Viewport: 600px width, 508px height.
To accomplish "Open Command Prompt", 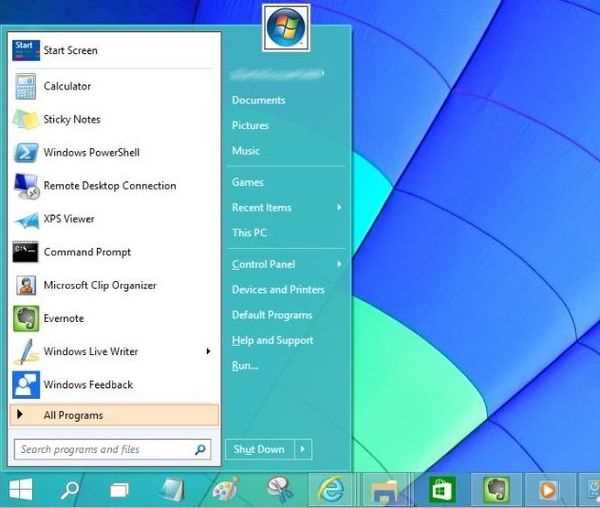I will (87, 252).
